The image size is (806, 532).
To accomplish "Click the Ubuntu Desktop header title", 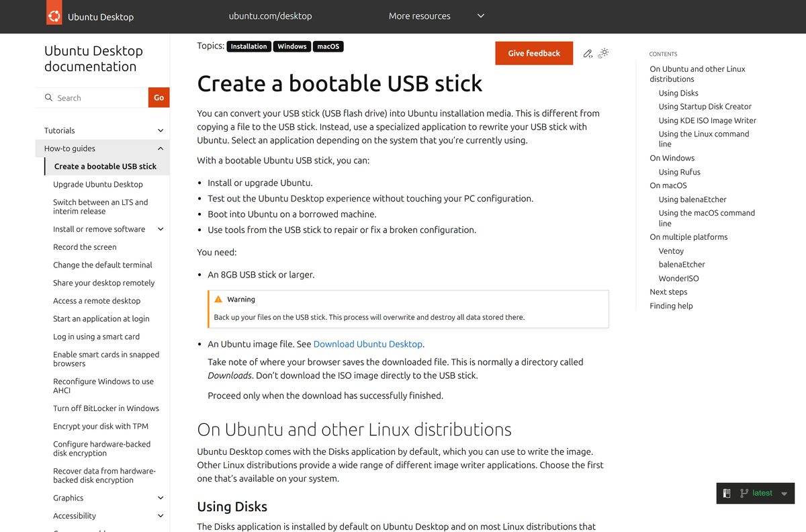I will tap(101, 17).
